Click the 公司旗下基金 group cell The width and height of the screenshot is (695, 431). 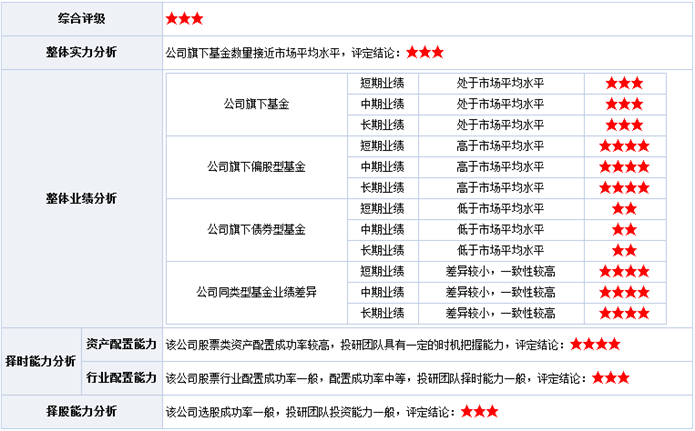click(256, 104)
